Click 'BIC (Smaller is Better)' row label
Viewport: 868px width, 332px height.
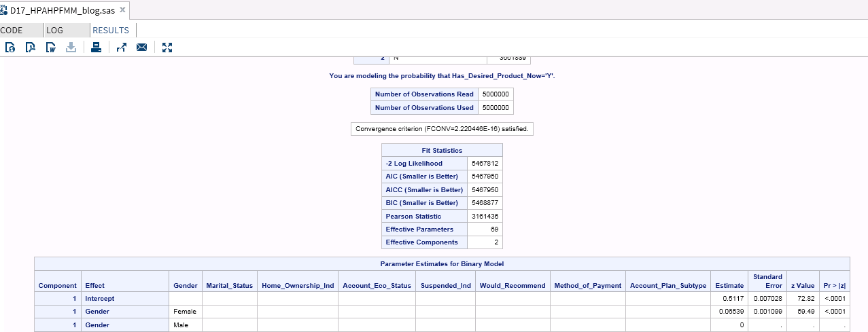(x=421, y=203)
